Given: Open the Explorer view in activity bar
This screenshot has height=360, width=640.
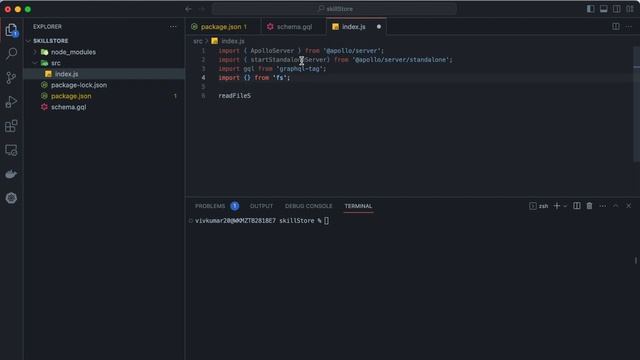Looking at the screenshot, I should coord(11,30).
